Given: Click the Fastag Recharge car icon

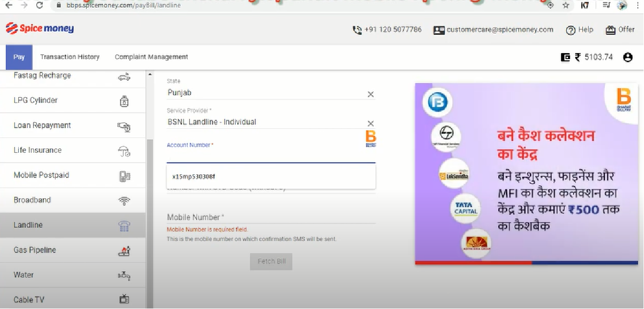Looking at the screenshot, I should pyautogui.click(x=124, y=77).
